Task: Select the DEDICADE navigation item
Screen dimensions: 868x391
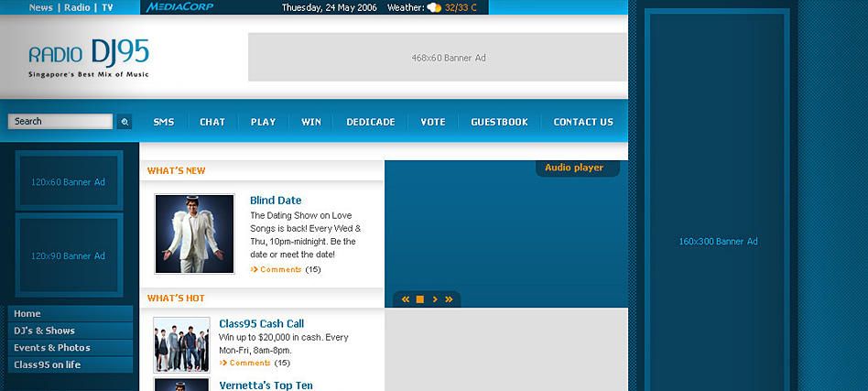Action: pos(371,123)
